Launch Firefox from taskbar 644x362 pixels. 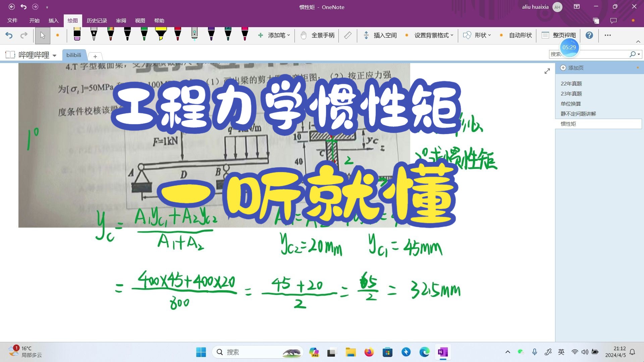369,352
